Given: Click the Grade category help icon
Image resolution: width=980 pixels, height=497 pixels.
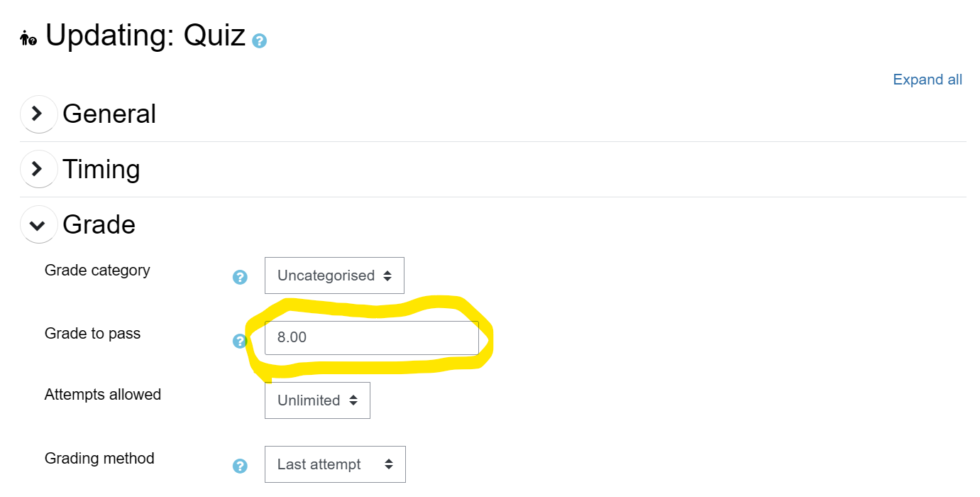Looking at the screenshot, I should 240,277.
